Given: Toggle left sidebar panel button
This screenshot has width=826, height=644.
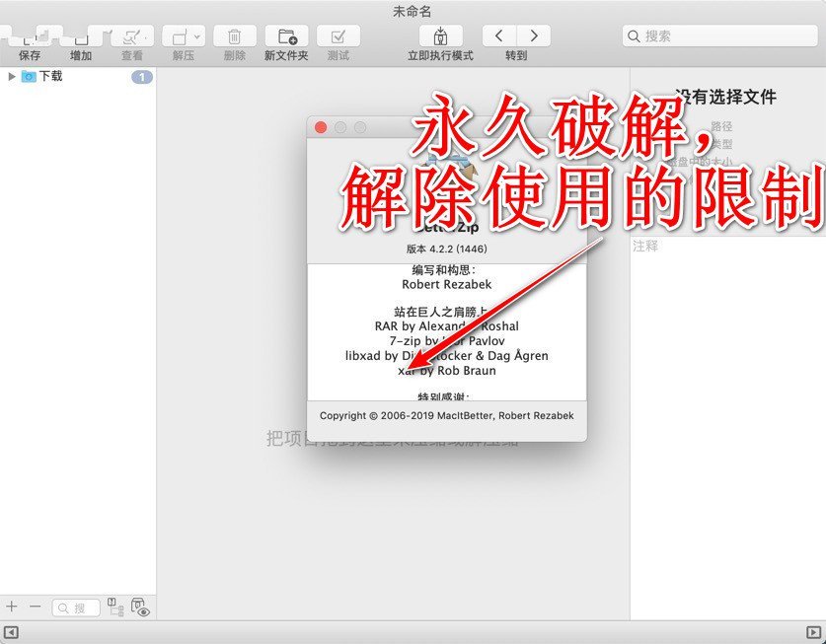Looking at the screenshot, I should (x=11, y=632).
